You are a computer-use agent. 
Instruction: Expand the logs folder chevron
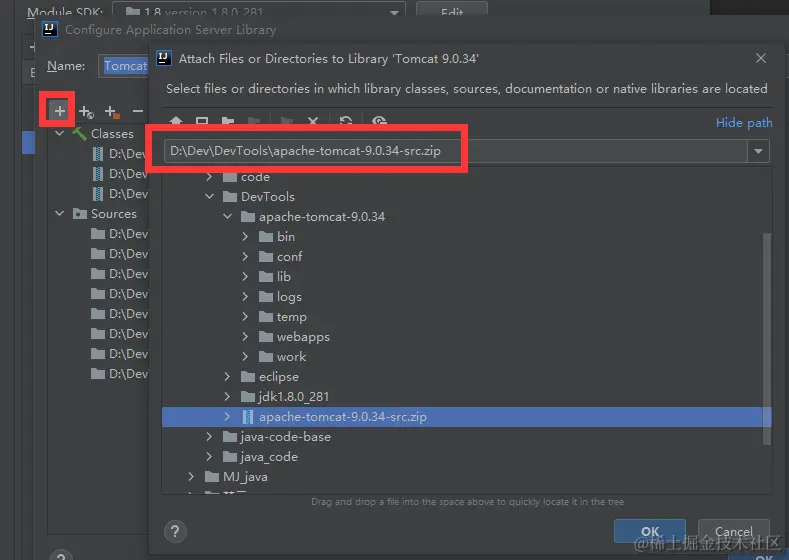click(245, 297)
